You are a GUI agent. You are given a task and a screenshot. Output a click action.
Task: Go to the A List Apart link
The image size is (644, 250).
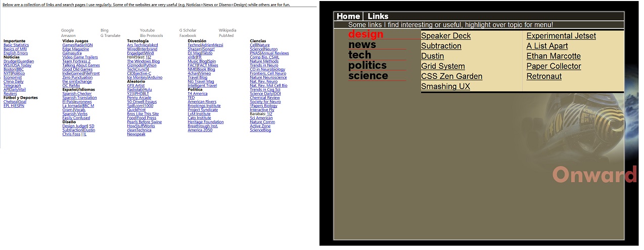pos(547,46)
